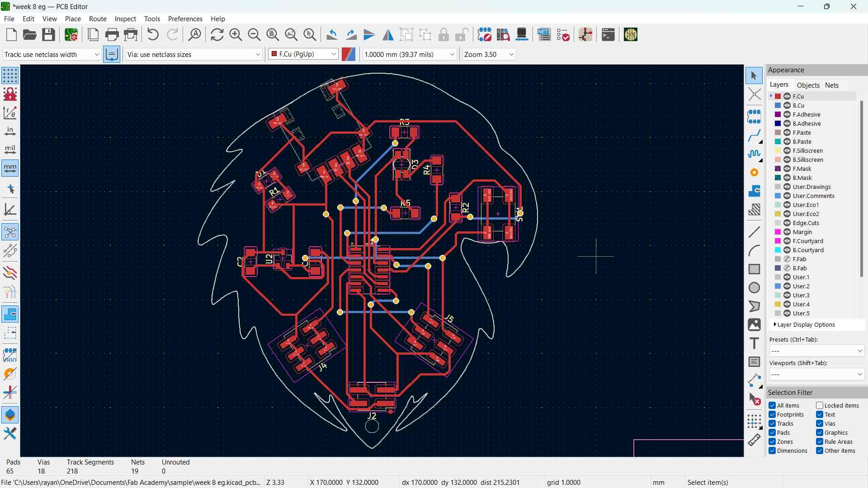Open the 3D viewer icon
This screenshot has height=488, width=868.
pyautogui.click(x=522, y=35)
